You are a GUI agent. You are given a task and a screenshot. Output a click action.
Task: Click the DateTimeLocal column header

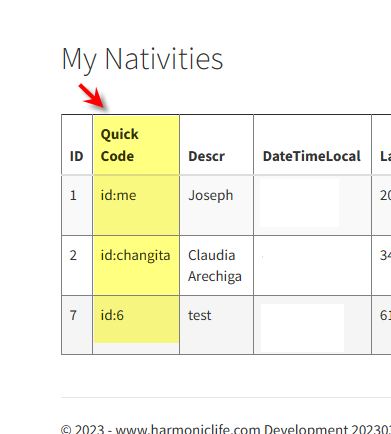pos(312,145)
